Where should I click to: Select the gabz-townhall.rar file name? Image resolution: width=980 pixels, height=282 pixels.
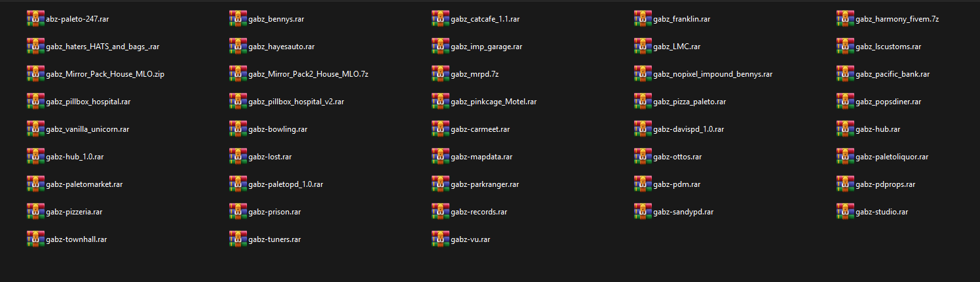pyautogui.click(x=76, y=239)
